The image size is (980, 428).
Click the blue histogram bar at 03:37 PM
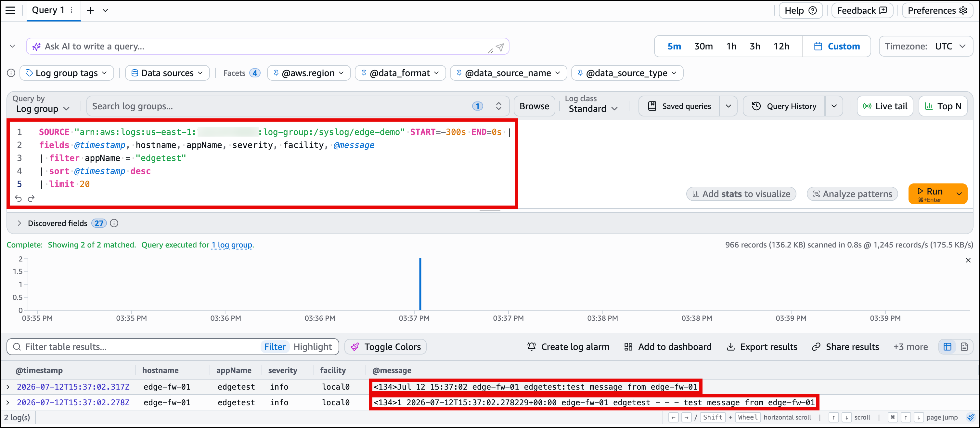[420, 284]
